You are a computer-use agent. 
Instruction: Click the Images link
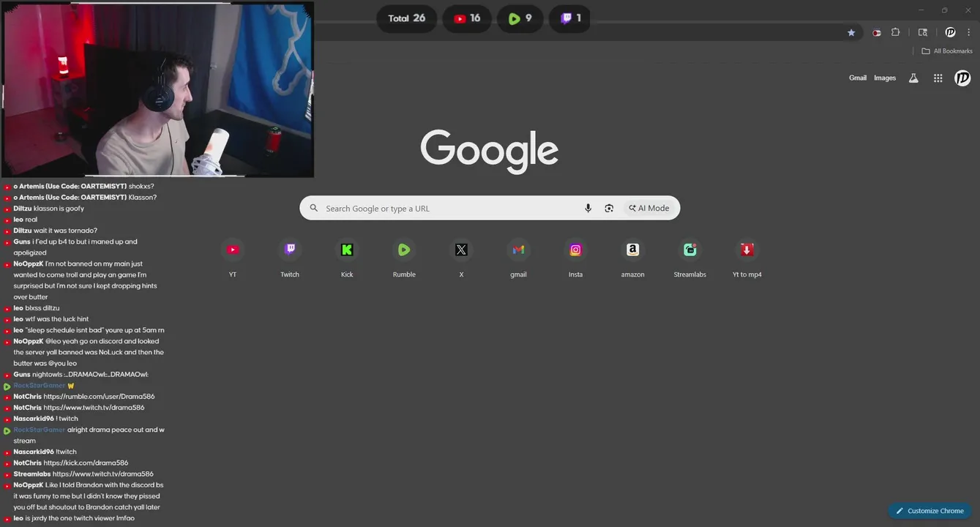[885, 78]
